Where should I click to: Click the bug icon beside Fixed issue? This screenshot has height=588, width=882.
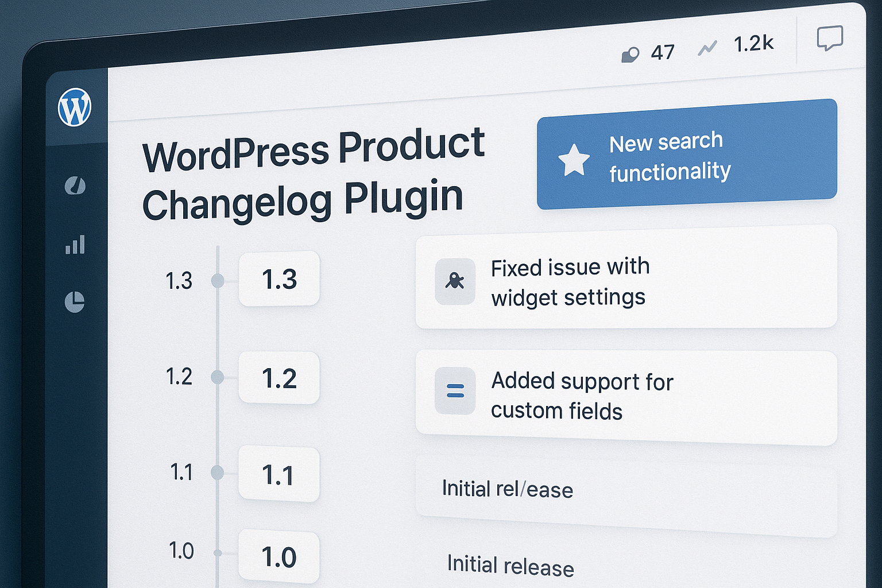[x=455, y=281]
